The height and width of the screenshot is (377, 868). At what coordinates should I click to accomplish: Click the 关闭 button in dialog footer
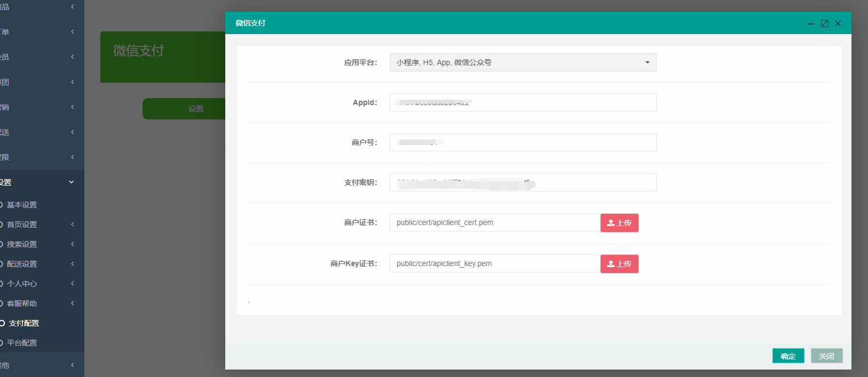coord(826,356)
